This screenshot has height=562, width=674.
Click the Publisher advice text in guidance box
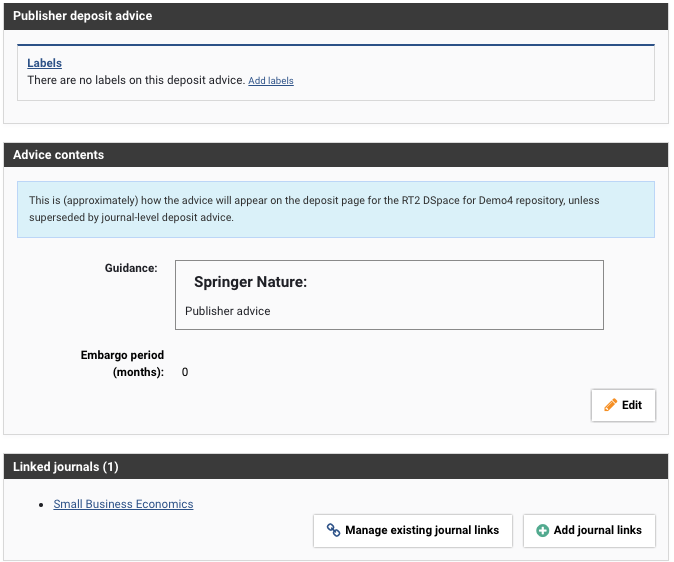click(228, 311)
